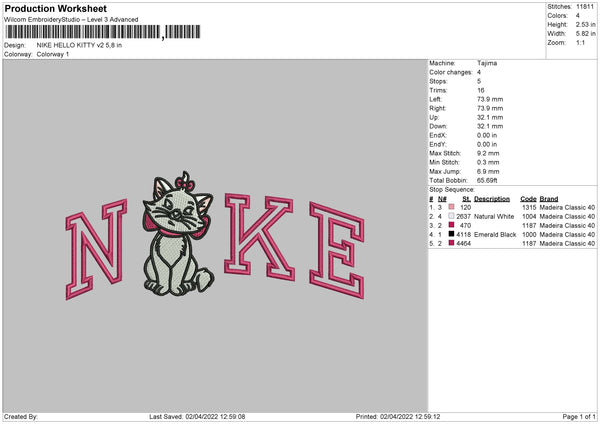
Task: Click the 'Code' column header
Action: (x=528, y=199)
